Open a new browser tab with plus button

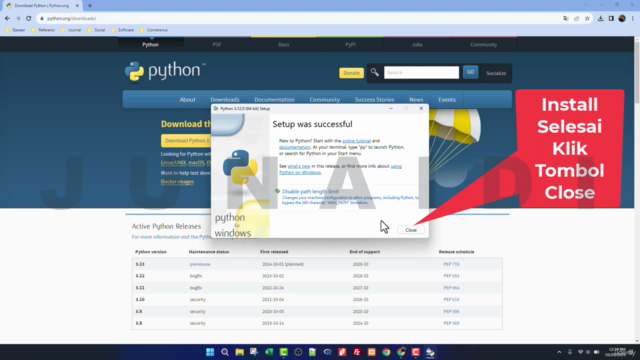[x=90, y=6]
